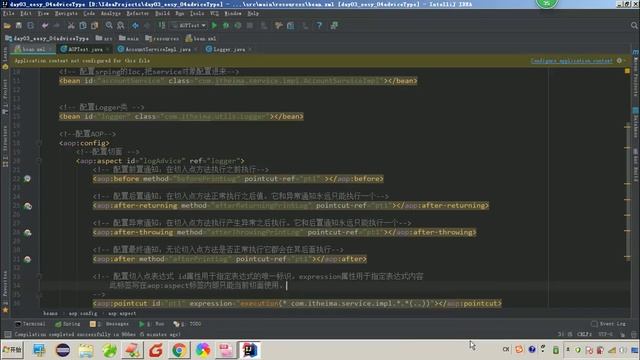The image size is (640, 360).
Task: Click gutter icon beside aop:after-returning line
Action: 27,206
